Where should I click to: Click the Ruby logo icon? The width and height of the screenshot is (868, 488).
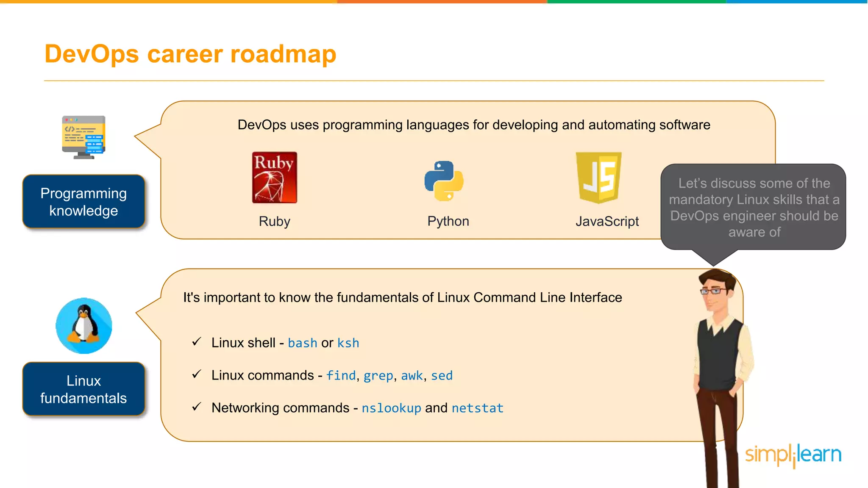[x=275, y=177]
